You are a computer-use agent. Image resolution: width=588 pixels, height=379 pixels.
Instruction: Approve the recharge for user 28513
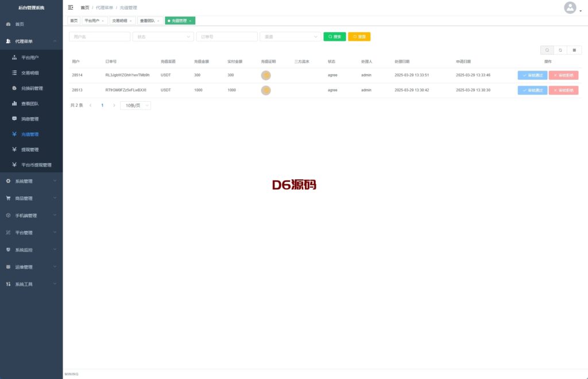tap(532, 90)
